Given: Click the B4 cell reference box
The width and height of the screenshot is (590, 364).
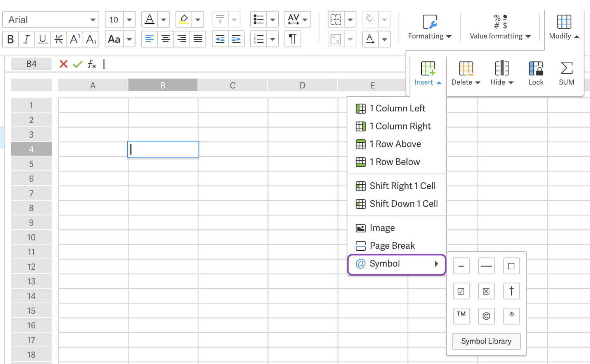Looking at the screenshot, I should 31,64.
